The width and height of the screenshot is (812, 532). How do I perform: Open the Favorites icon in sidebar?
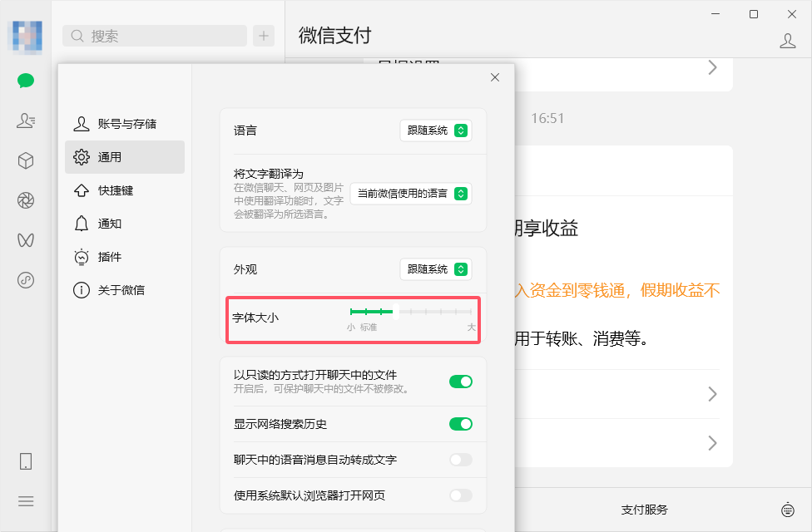click(26, 160)
